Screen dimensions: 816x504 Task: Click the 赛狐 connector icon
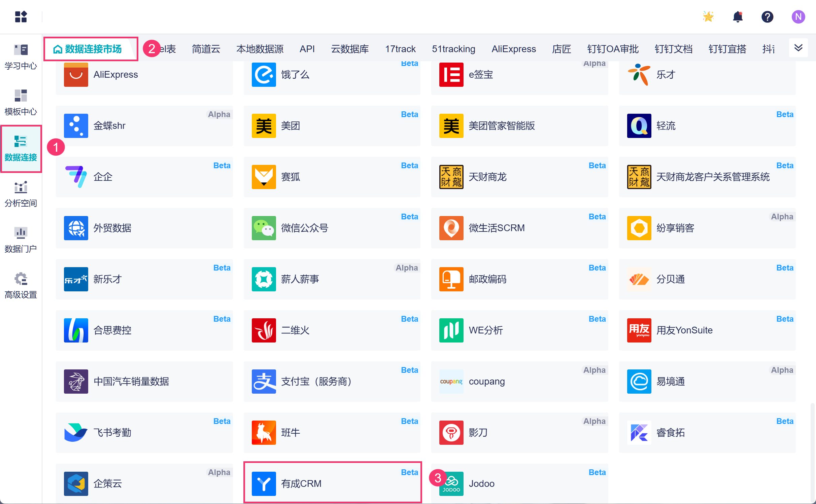[x=264, y=177]
